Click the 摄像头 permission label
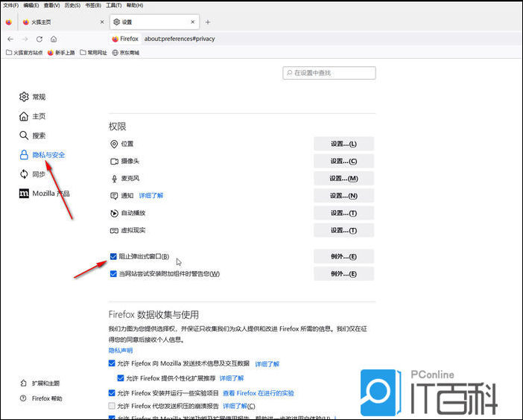The width and height of the screenshot is (523, 420). (x=130, y=162)
